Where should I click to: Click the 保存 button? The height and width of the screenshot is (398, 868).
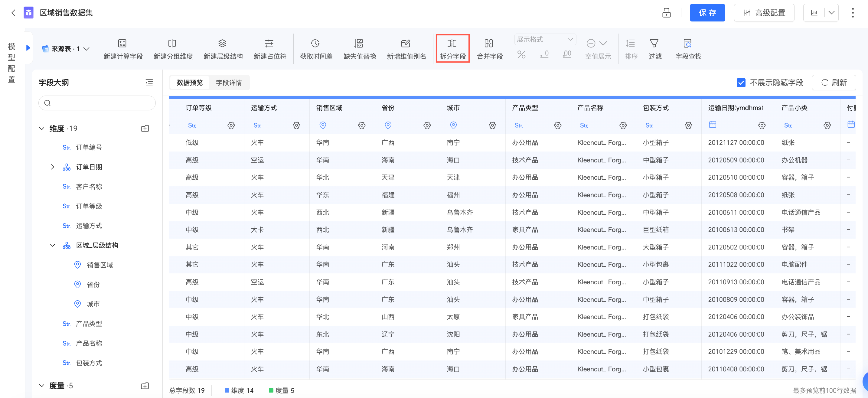(x=707, y=13)
